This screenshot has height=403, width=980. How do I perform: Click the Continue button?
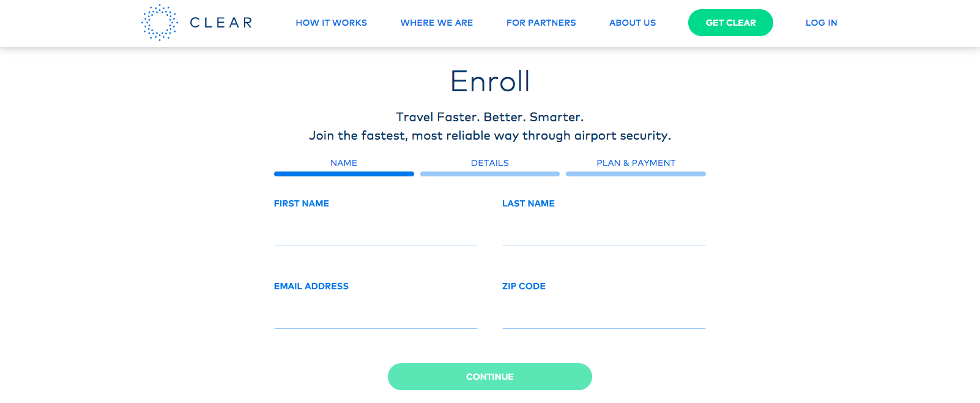tap(490, 377)
